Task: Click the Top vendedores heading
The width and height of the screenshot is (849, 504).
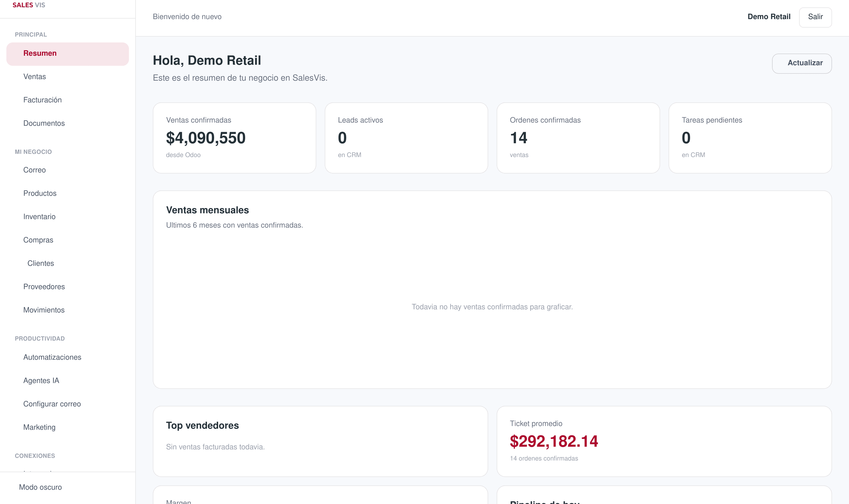Action: 202,425
